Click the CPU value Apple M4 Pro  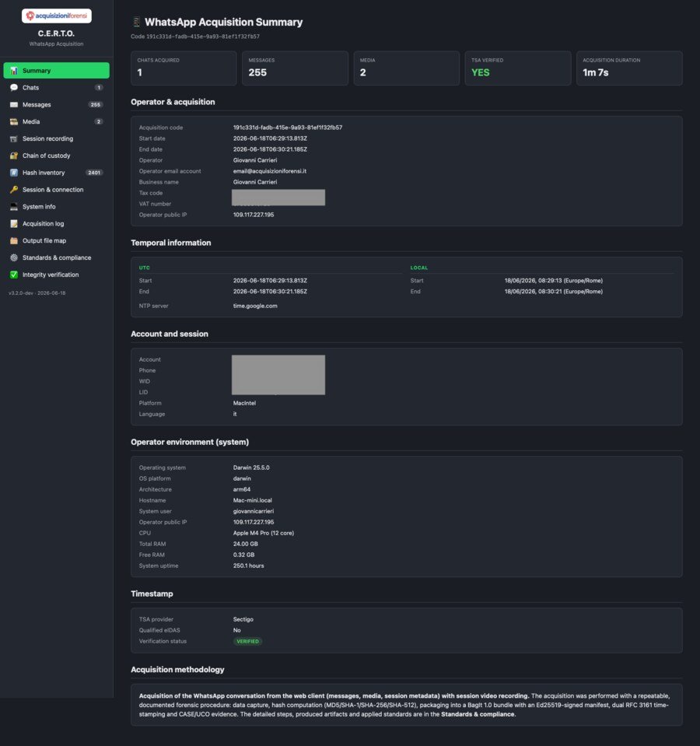(x=264, y=534)
